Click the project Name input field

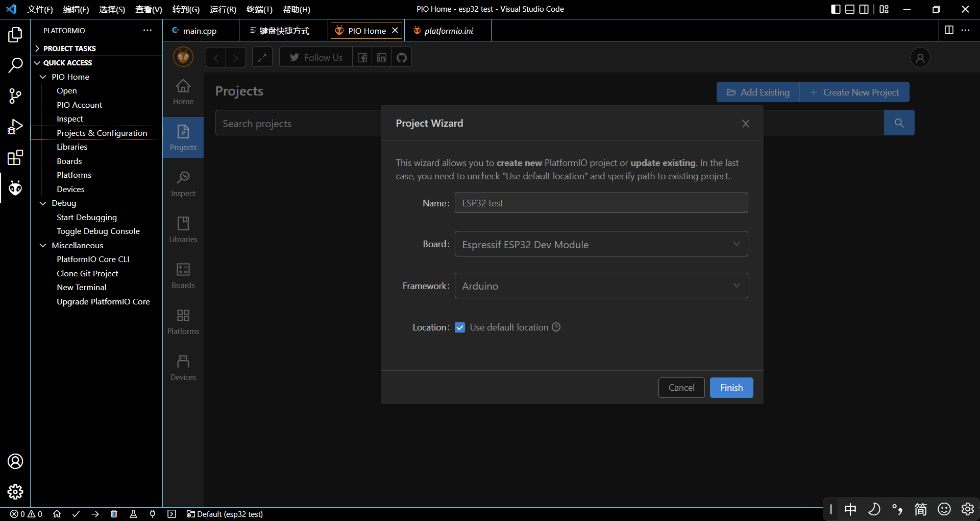tap(601, 203)
